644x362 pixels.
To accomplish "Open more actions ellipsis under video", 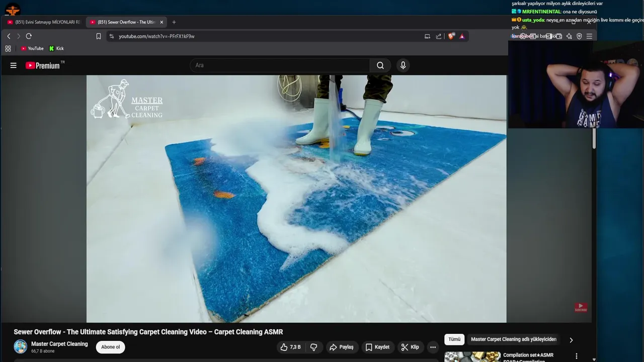I will click(433, 347).
